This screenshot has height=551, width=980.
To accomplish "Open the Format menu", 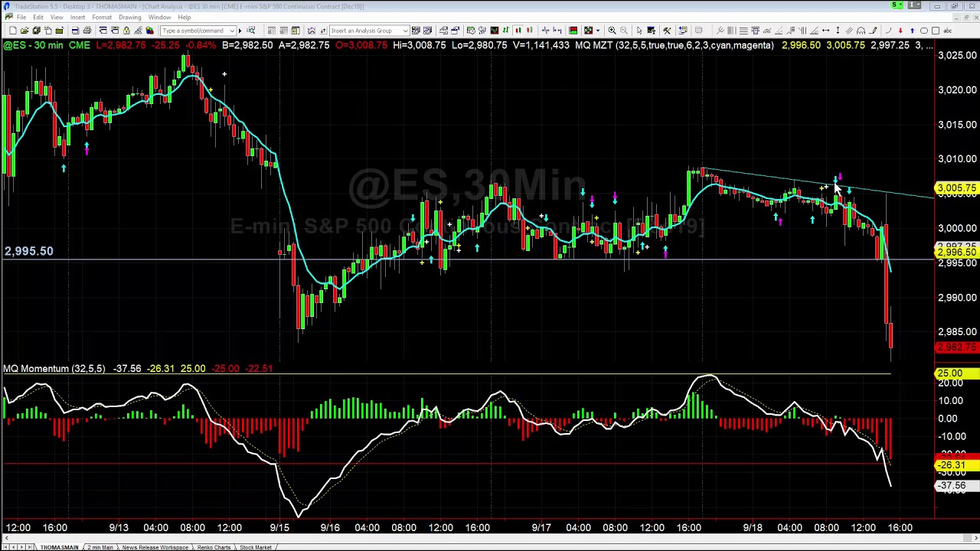I will pyautogui.click(x=102, y=17).
